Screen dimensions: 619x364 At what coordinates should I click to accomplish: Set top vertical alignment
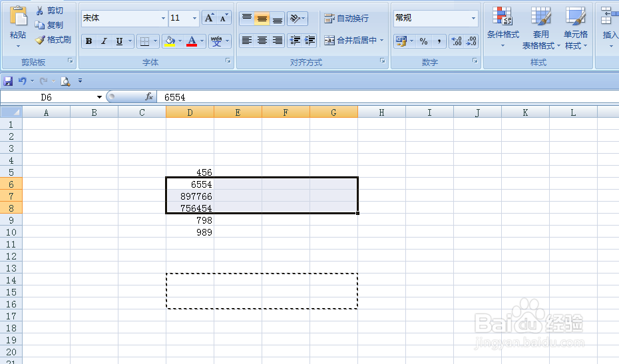(x=247, y=18)
